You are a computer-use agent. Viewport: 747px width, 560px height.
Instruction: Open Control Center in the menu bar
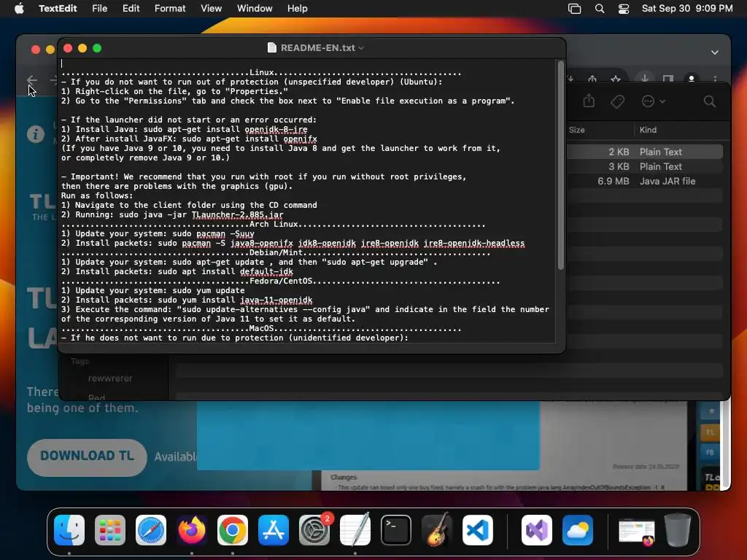point(624,9)
